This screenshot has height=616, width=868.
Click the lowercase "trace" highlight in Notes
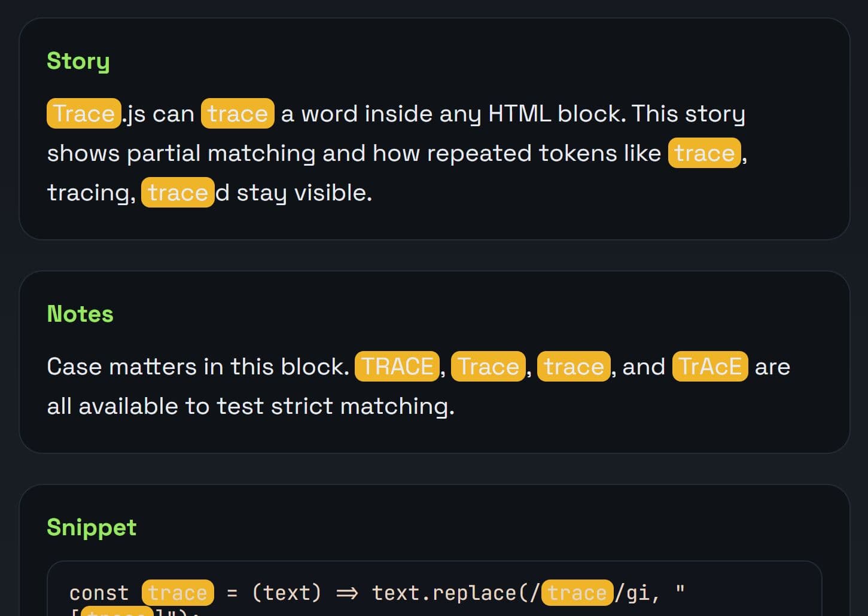(574, 367)
